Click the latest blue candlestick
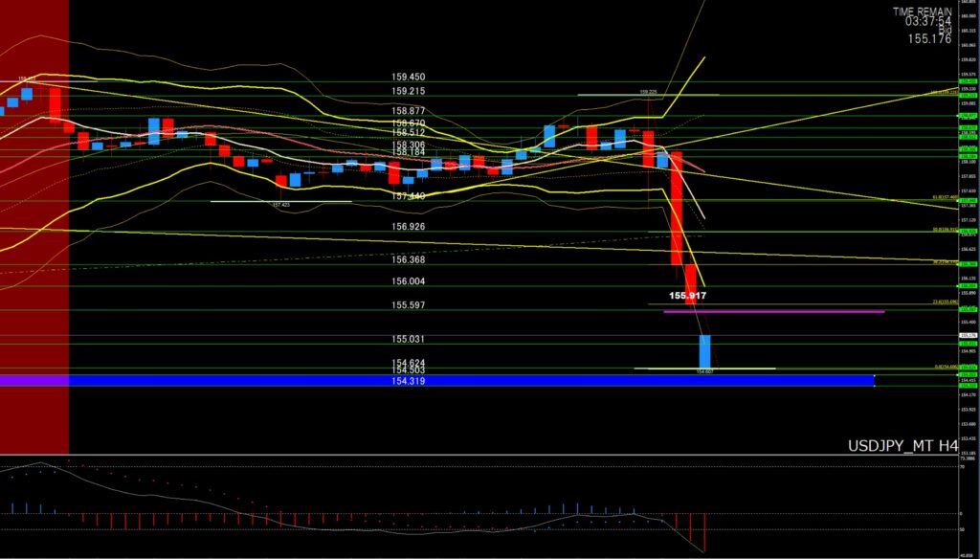This screenshot has width=980, height=559. tap(705, 350)
